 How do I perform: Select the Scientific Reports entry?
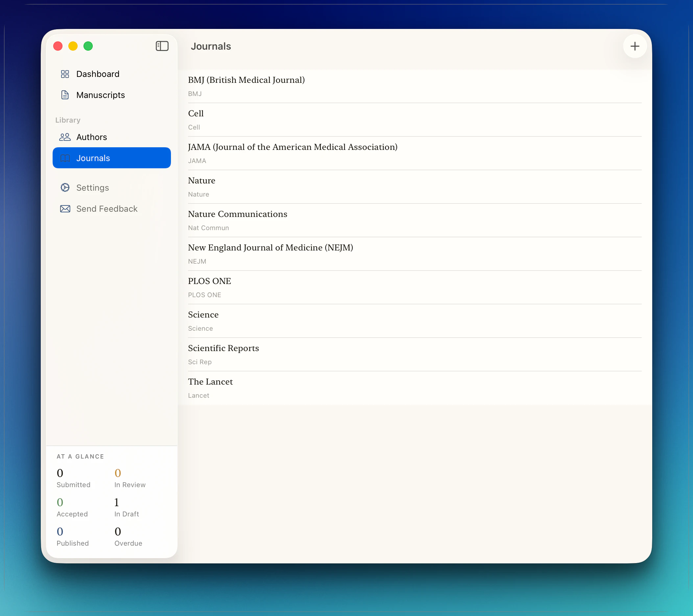click(415, 355)
